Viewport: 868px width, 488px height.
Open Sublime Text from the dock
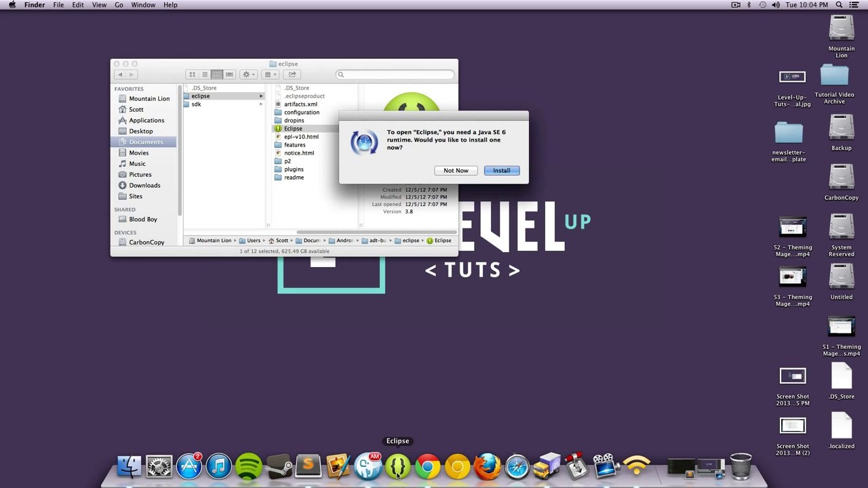coord(309,466)
